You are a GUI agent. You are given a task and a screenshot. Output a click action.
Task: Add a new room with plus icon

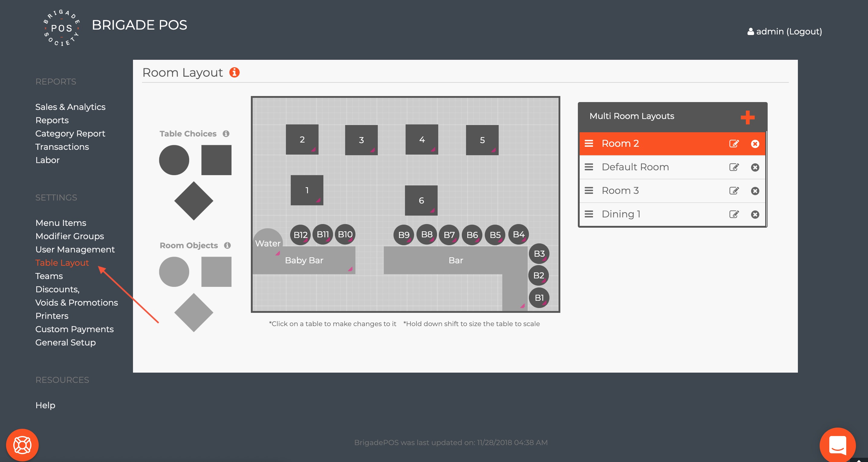point(747,117)
